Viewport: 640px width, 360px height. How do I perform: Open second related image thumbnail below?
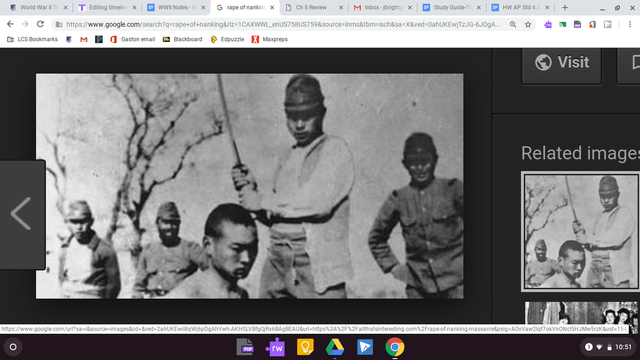tap(581, 313)
